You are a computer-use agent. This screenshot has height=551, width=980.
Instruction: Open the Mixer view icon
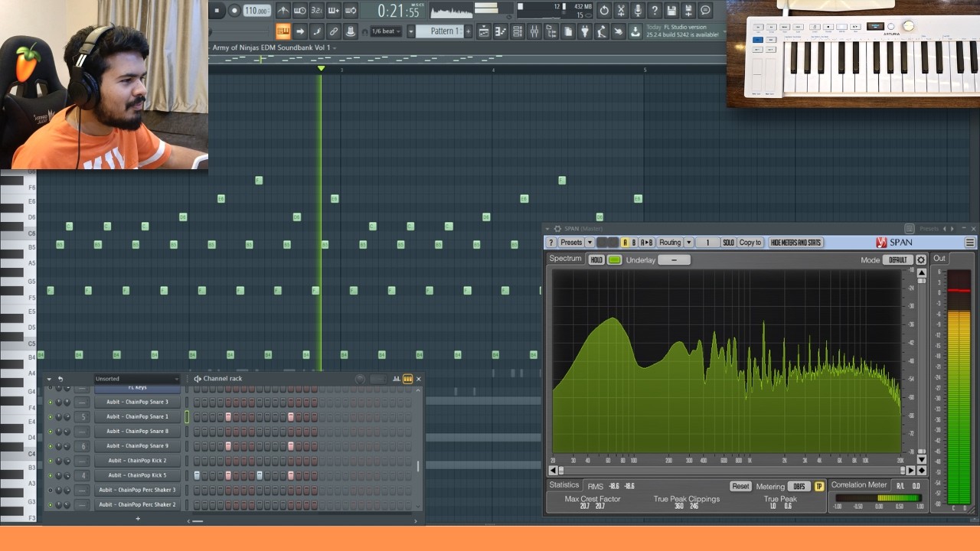534,31
